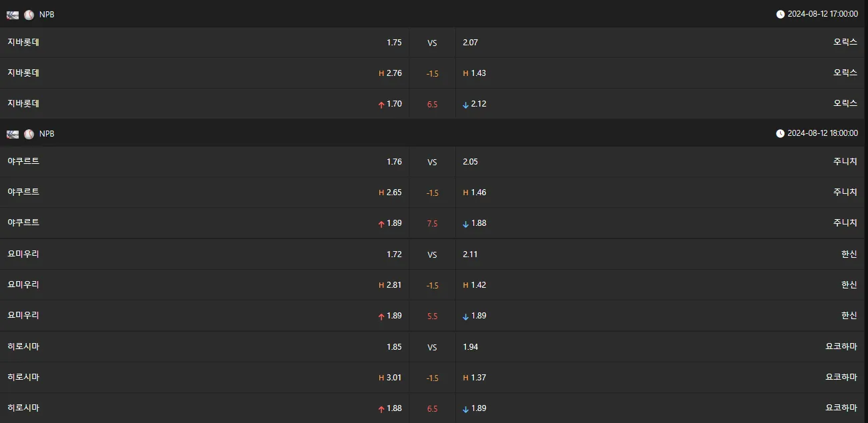The image size is (868, 423).
Task: Click the flag icon in the second NPB header
Action: pos(13,134)
